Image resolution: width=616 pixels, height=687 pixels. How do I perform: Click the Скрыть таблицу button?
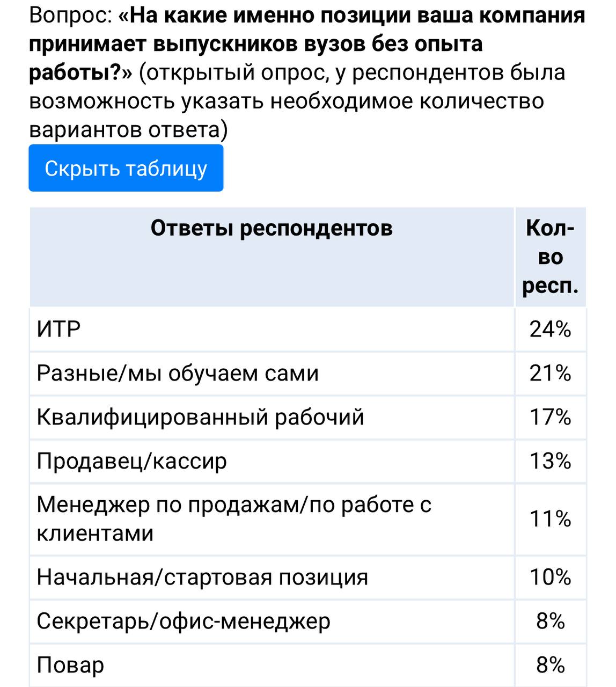point(126,168)
